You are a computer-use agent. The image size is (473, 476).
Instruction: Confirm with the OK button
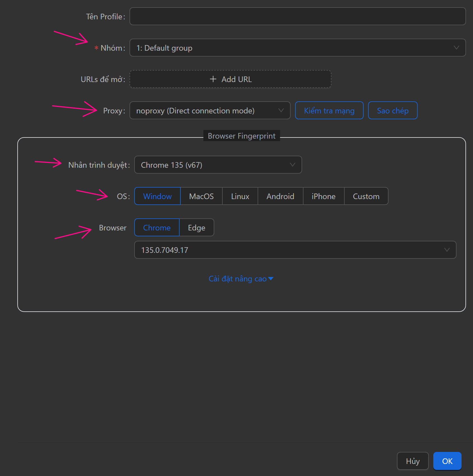(x=447, y=461)
